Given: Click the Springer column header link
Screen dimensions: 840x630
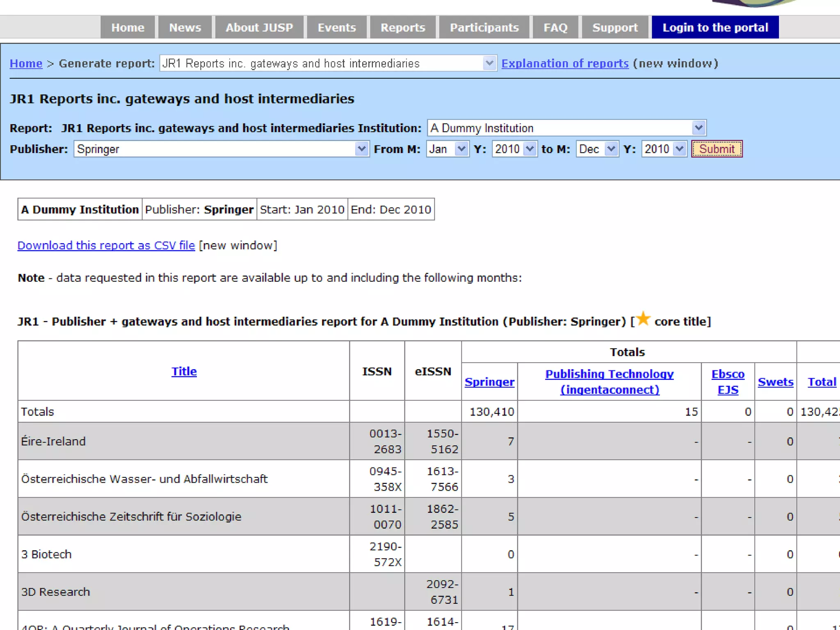Looking at the screenshot, I should pos(489,382).
